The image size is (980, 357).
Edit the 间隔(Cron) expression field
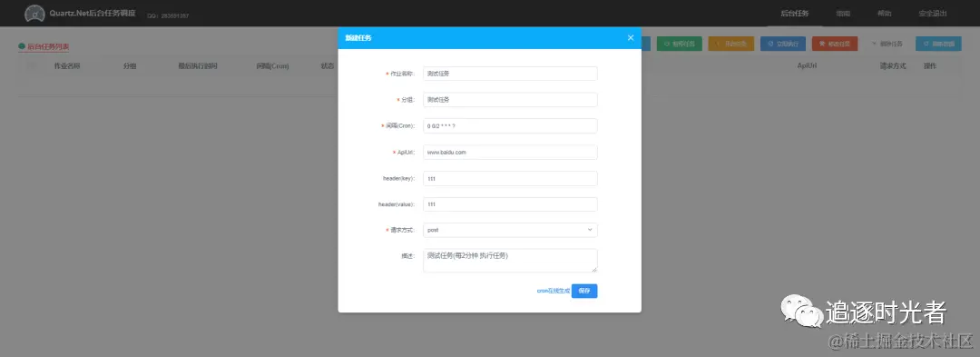coord(510,125)
